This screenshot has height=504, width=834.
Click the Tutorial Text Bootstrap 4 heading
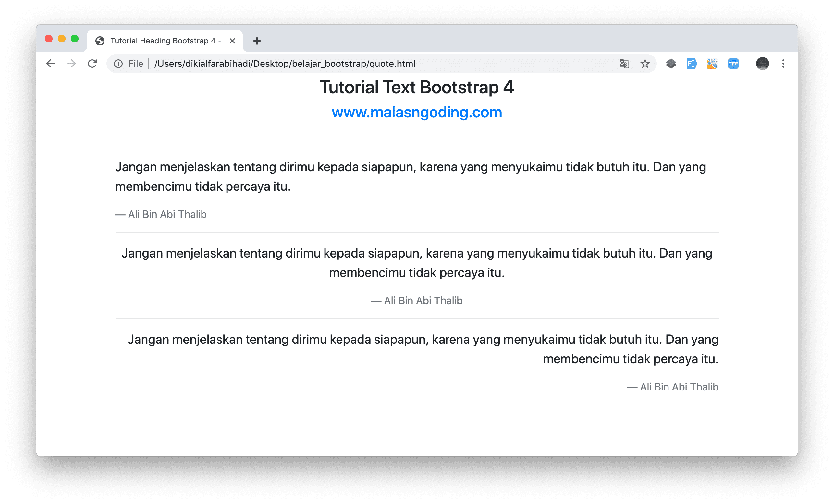417,87
